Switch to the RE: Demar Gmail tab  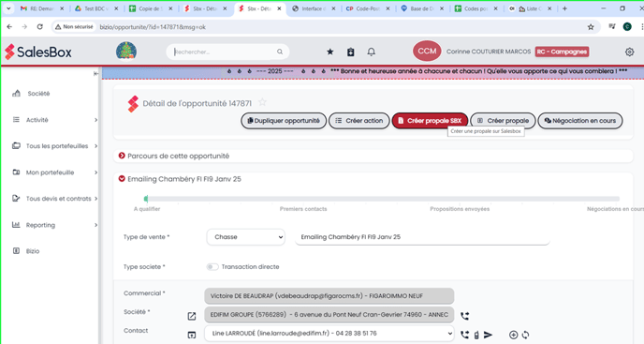41,8
